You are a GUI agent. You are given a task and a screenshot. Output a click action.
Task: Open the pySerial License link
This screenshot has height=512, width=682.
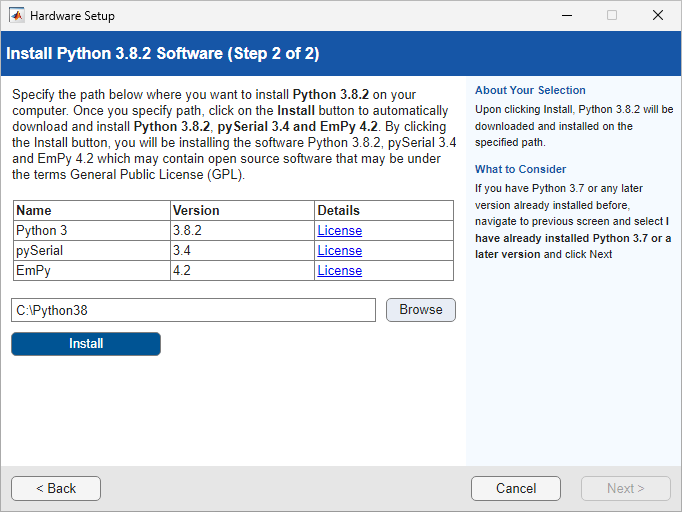339,251
